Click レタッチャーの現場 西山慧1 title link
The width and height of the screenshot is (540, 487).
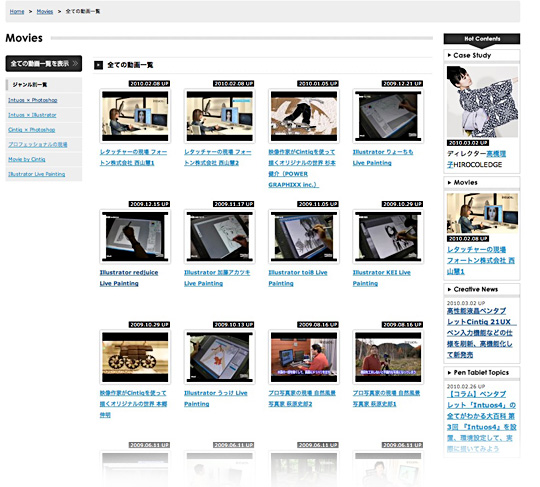(x=133, y=157)
